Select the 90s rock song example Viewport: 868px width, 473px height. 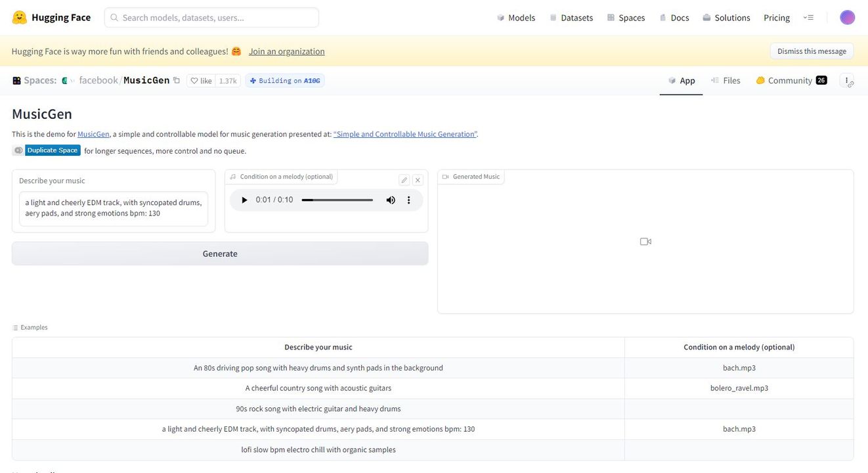tap(318, 409)
